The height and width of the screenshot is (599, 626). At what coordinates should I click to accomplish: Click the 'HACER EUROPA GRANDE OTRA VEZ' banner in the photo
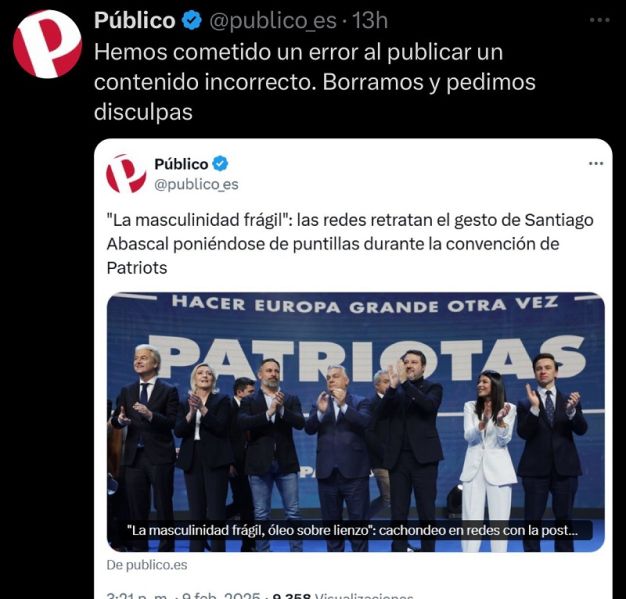pos(365,305)
